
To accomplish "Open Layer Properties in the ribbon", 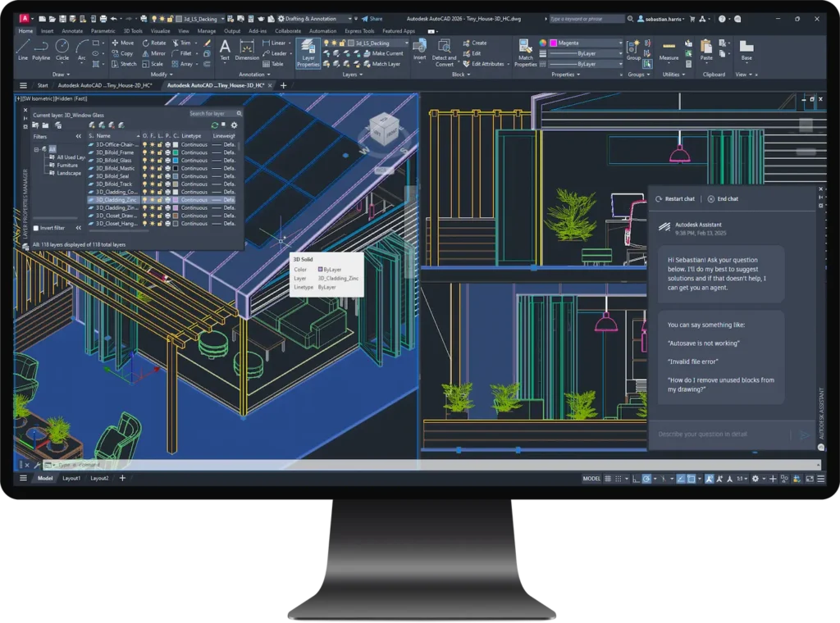I will coord(308,52).
